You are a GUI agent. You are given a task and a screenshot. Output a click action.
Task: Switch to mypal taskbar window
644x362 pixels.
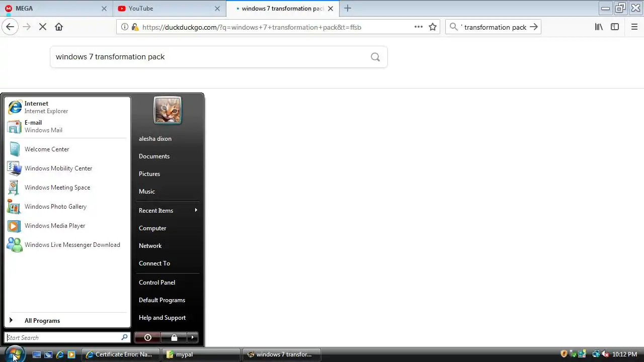(x=201, y=354)
